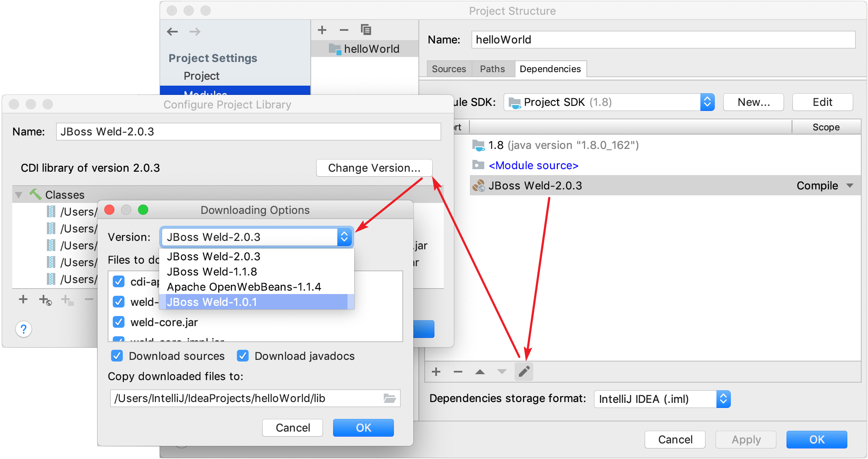Click the Module source folder icon

(x=478, y=165)
